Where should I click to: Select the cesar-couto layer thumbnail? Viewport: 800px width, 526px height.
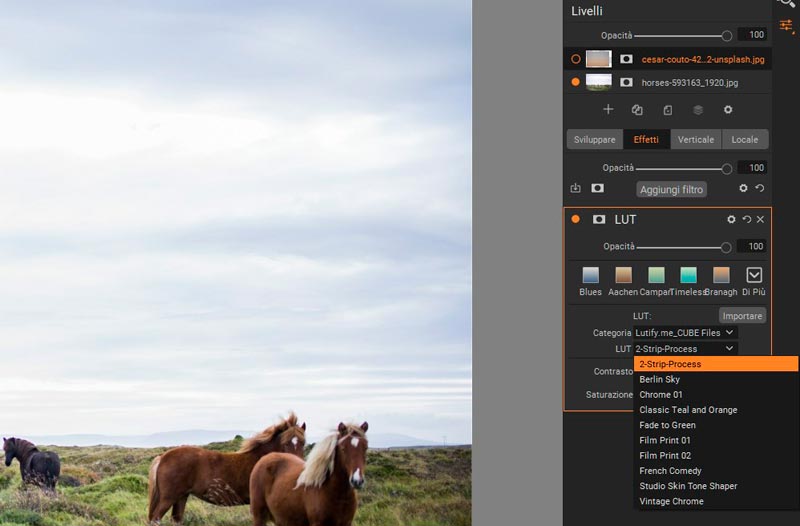point(598,59)
